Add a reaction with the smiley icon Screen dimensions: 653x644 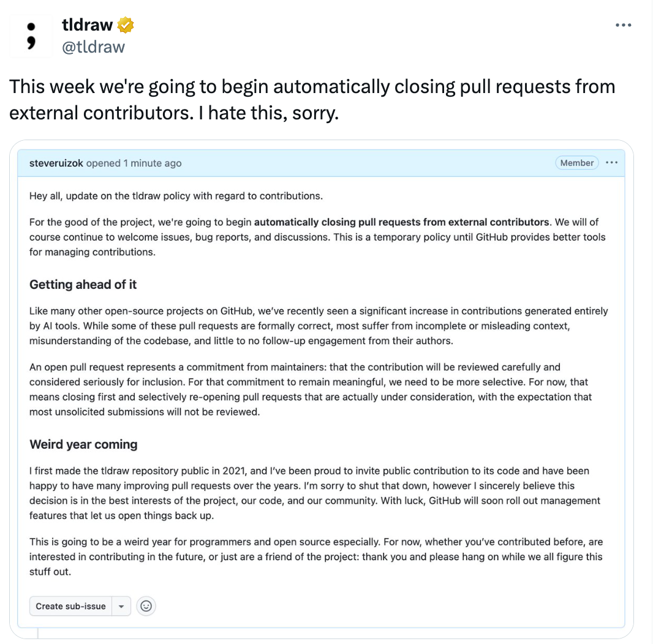click(x=146, y=606)
